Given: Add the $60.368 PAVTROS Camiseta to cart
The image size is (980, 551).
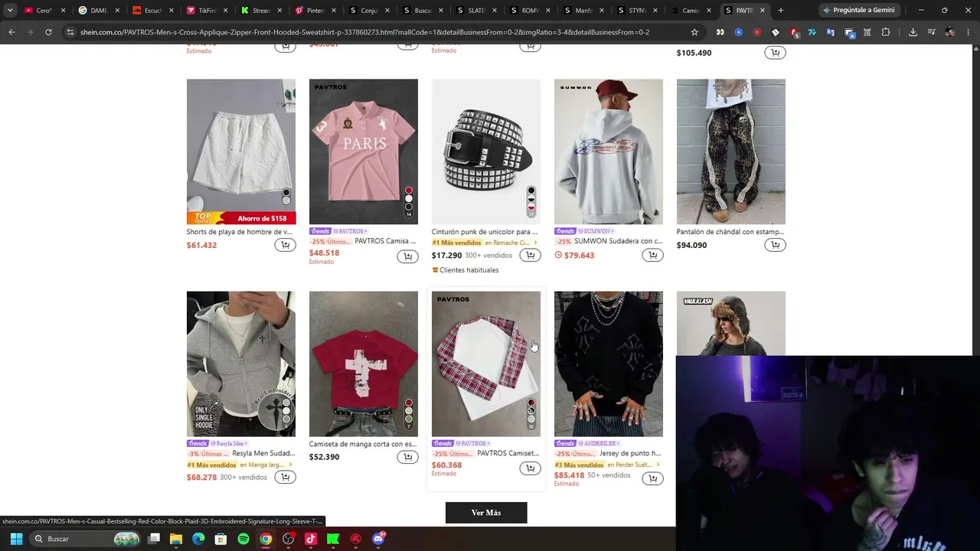Looking at the screenshot, I should 530,468.
